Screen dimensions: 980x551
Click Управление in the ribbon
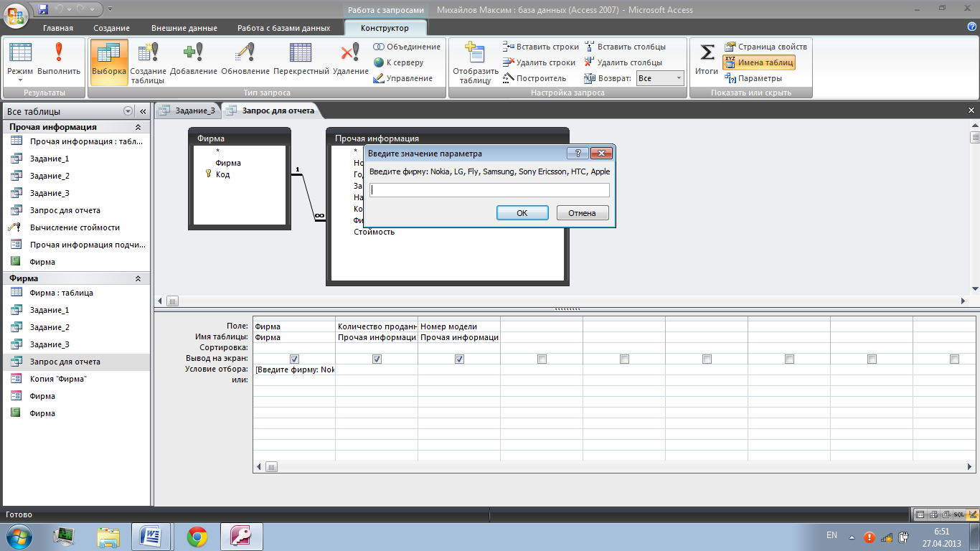(403, 78)
